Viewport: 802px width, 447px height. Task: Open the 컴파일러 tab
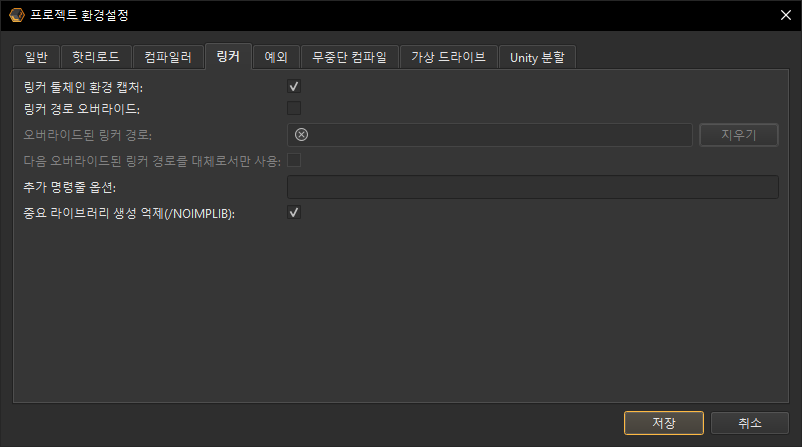click(x=168, y=57)
